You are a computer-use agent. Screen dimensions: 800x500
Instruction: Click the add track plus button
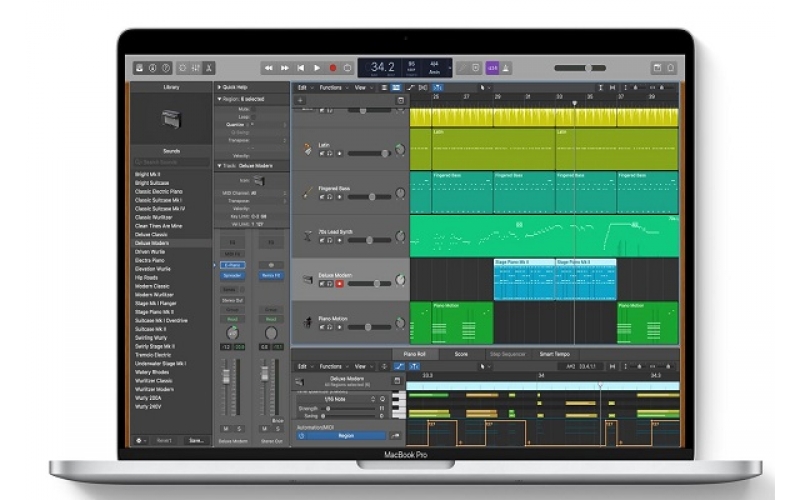[x=300, y=101]
